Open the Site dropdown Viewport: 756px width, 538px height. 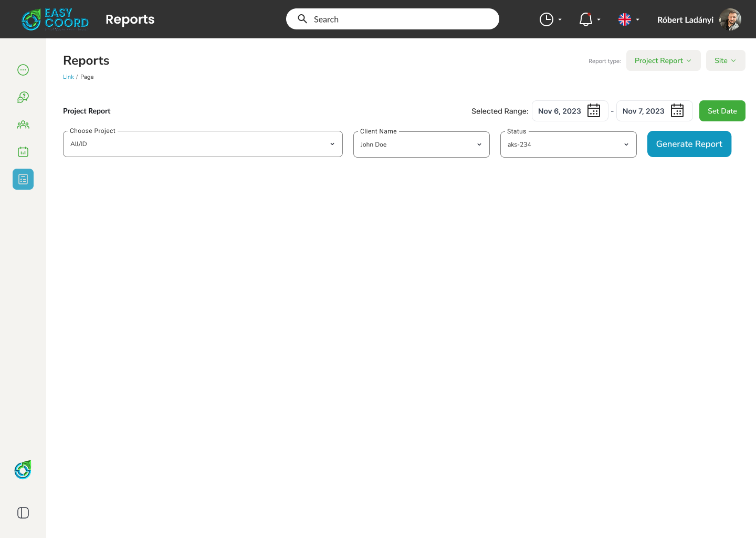tap(725, 60)
